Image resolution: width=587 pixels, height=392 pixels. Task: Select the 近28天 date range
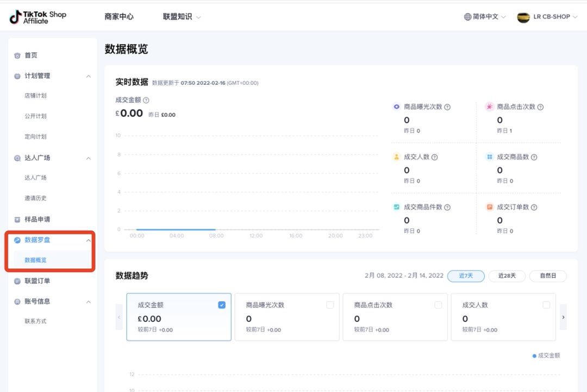click(507, 276)
